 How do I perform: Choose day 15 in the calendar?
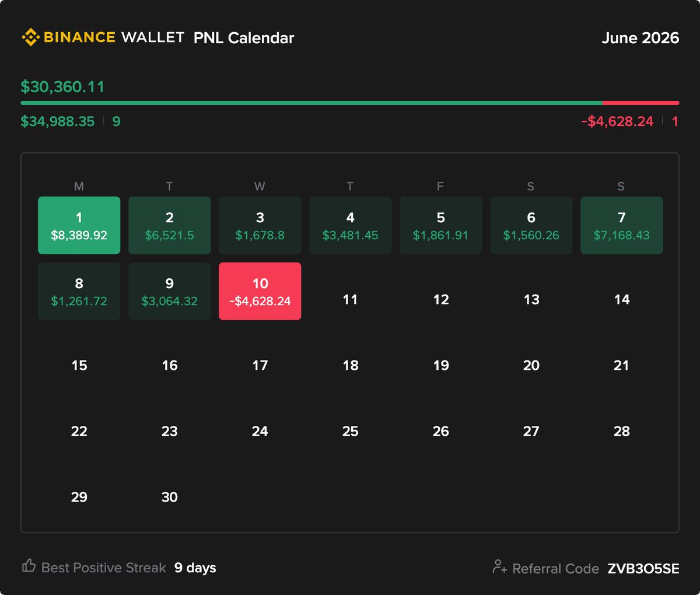click(79, 365)
